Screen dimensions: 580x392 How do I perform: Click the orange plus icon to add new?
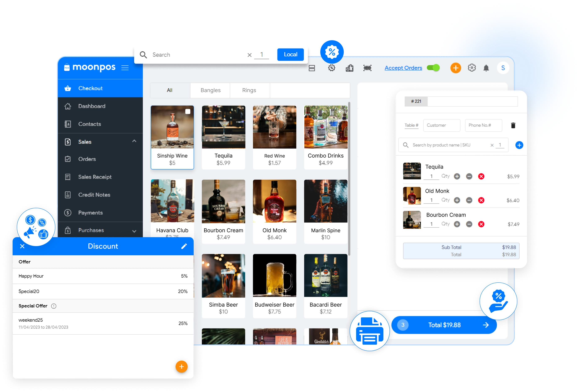coord(456,68)
